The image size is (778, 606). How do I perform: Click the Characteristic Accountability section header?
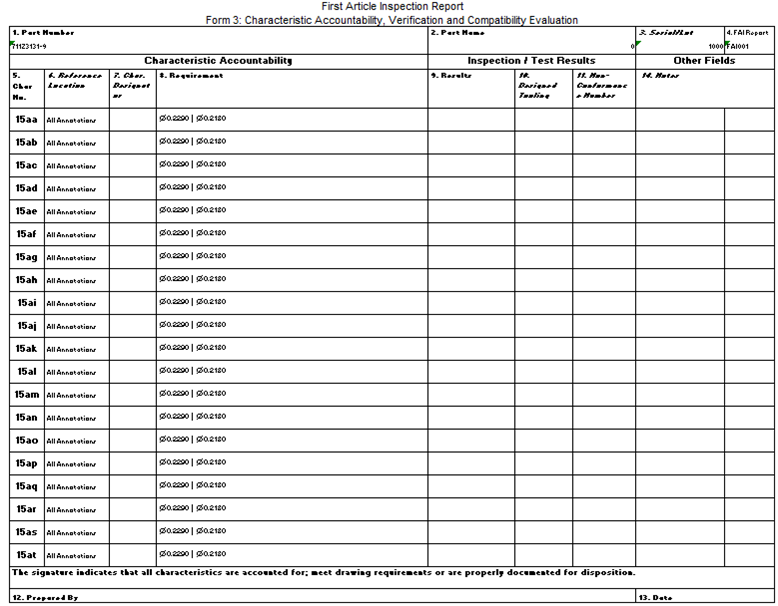(218, 61)
